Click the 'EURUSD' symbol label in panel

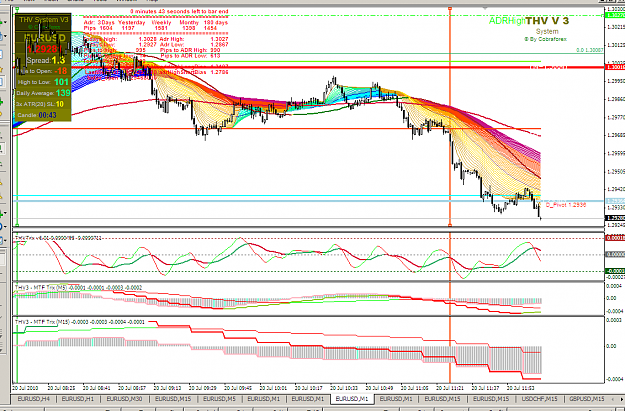pos(45,38)
